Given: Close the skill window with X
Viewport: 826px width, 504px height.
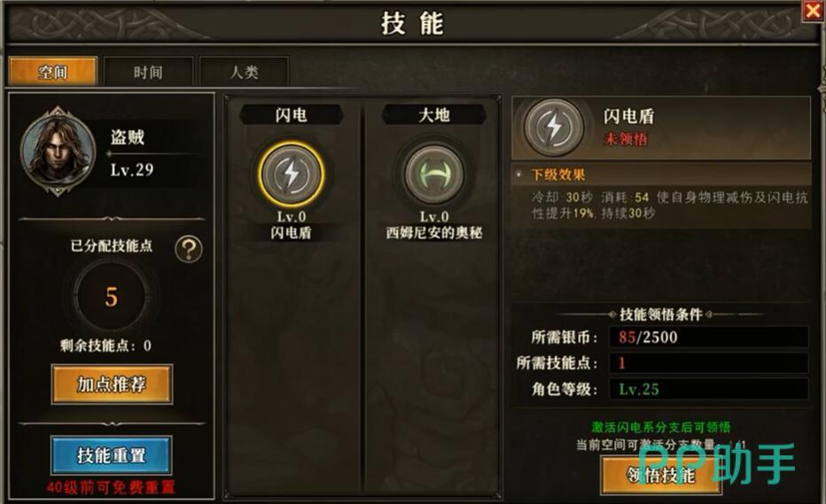Looking at the screenshot, I should click(813, 11).
